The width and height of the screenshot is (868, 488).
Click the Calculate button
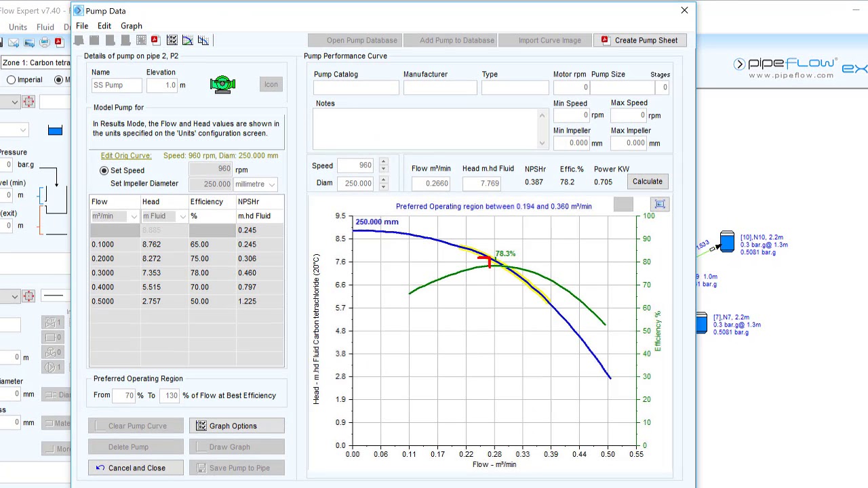coord(648,182)
